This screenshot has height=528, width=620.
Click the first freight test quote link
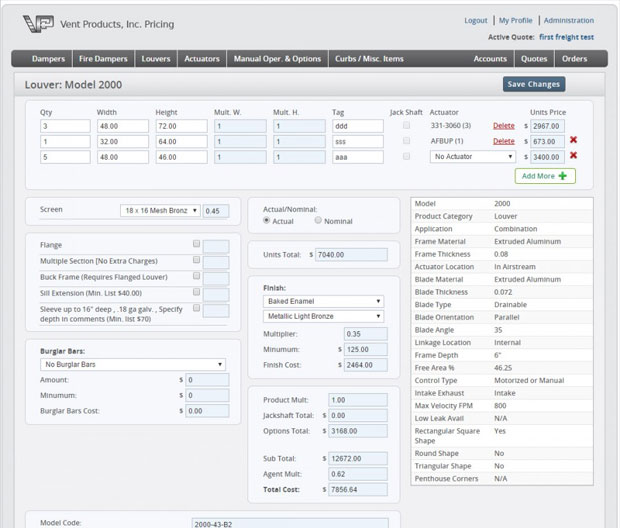pos(566,36)
